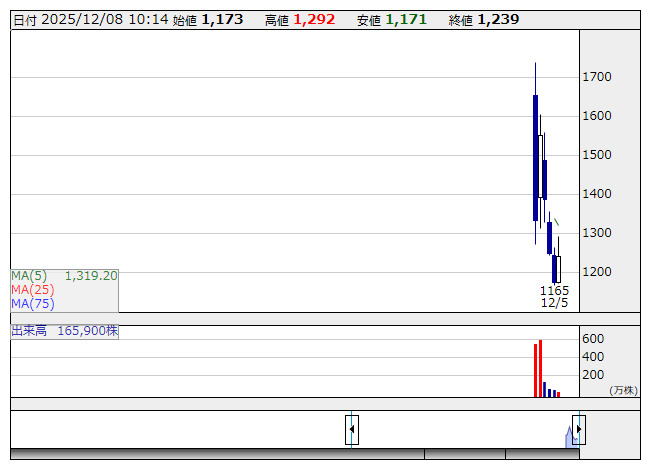653x470 pixels.
Task: Click the latest white candlestick
Action: pos(558,269)
